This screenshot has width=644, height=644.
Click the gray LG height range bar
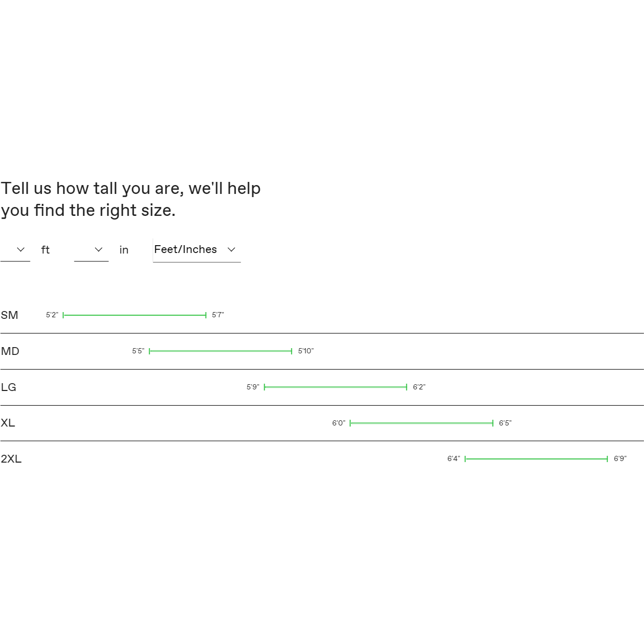click(336, 387)
